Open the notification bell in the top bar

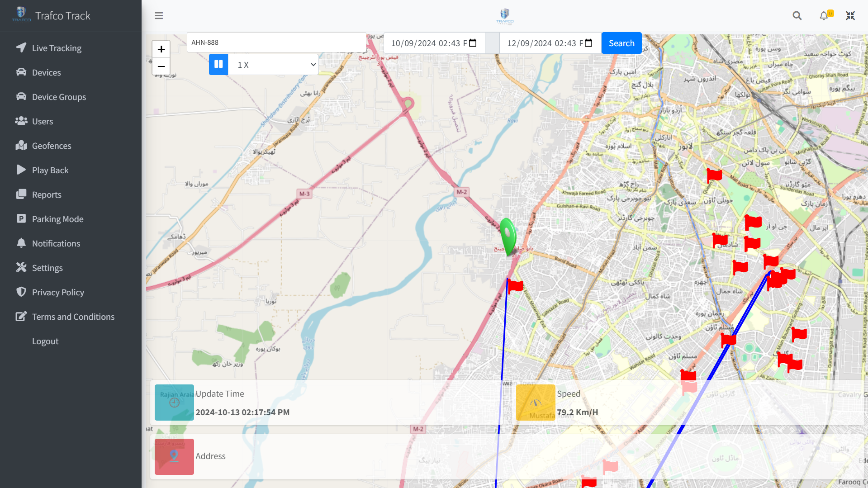point(823,15)
